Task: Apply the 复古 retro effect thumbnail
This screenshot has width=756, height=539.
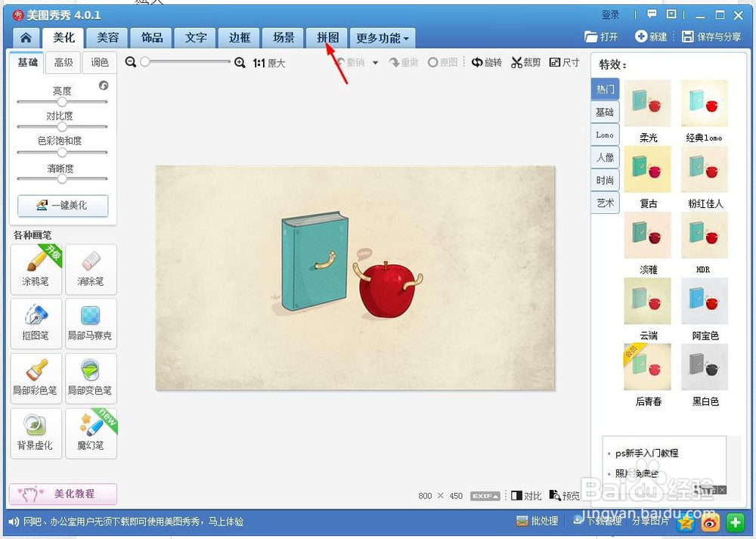Action: click(648, 169)
